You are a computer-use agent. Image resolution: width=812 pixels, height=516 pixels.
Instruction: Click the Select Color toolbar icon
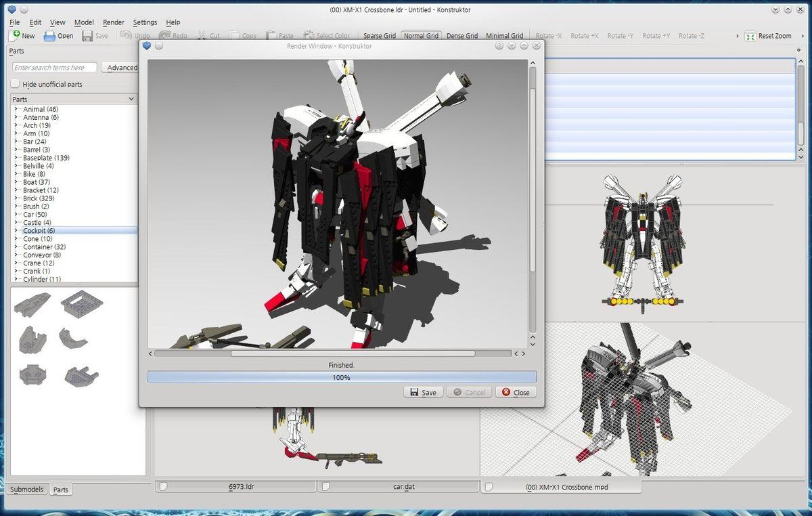coord(309,36)
